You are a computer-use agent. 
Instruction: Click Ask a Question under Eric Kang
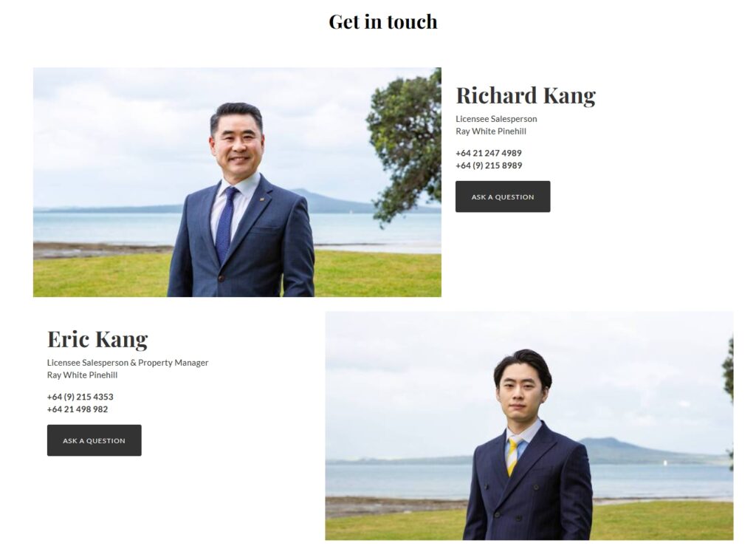point(94,440)
